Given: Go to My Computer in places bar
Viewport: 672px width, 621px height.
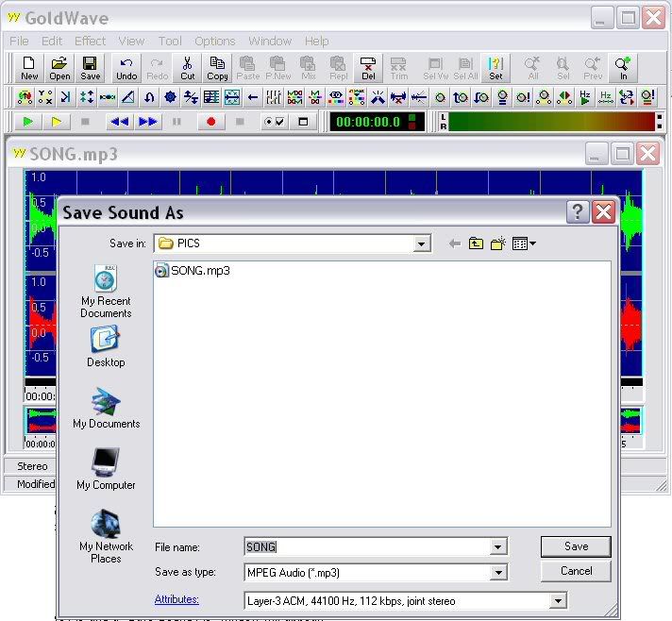Looking at the screenshot, I should coord(106,469).
